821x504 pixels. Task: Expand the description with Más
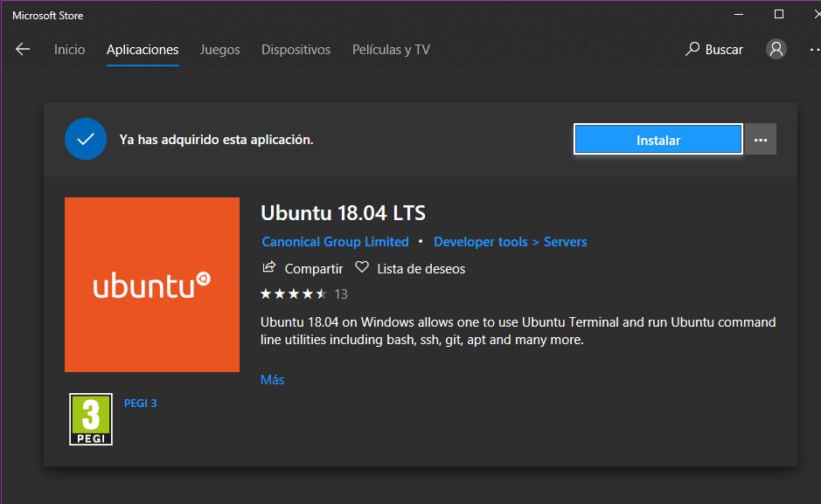coord(272,379)
